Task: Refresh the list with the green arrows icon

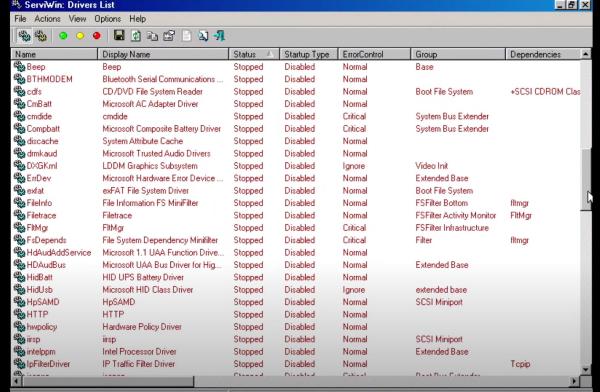Action: tap(136, 36)
